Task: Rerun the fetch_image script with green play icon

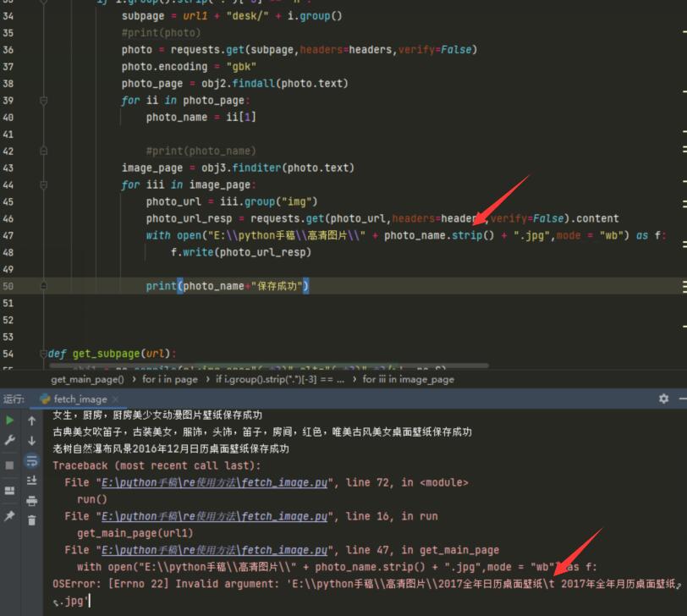Action: pos(10,421)
